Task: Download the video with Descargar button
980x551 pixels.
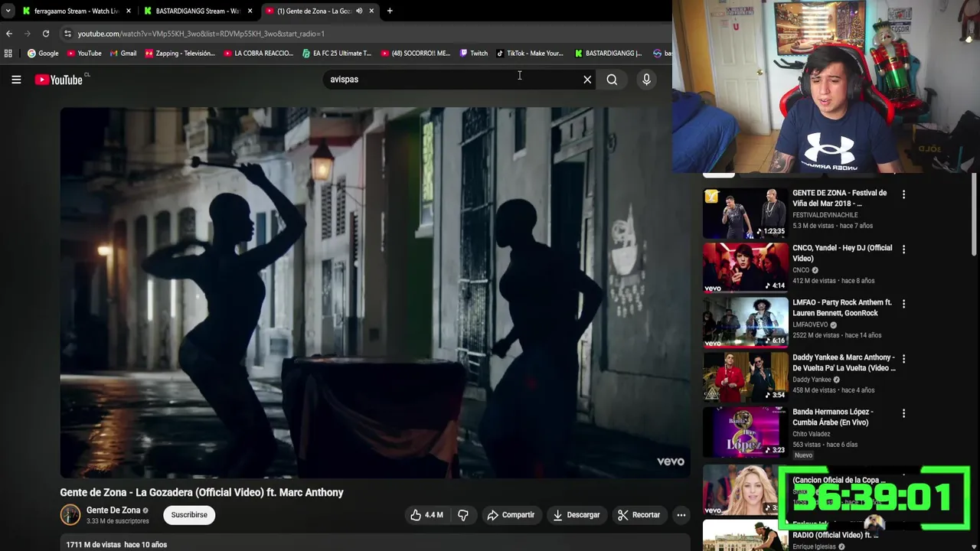Action: tap(576, 515)
